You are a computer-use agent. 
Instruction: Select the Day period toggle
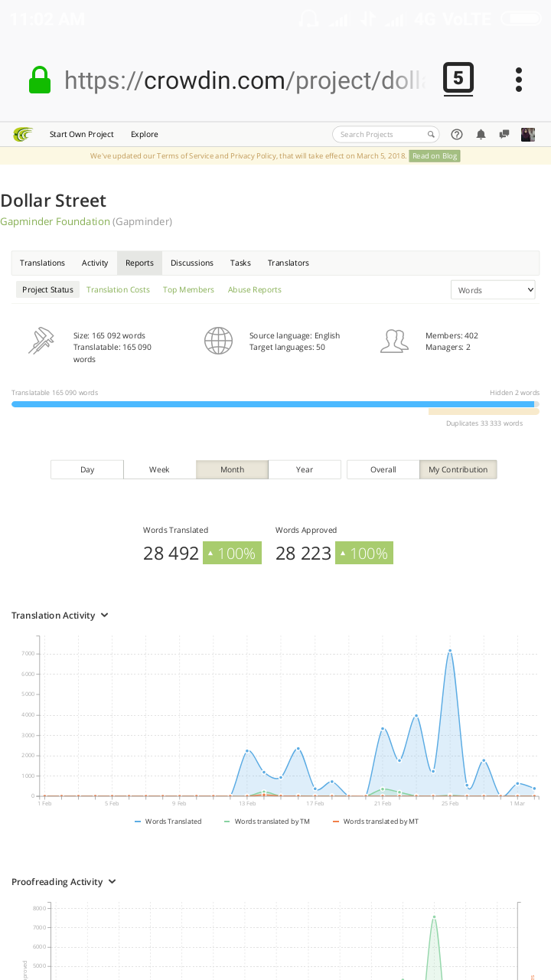point(87,469)
